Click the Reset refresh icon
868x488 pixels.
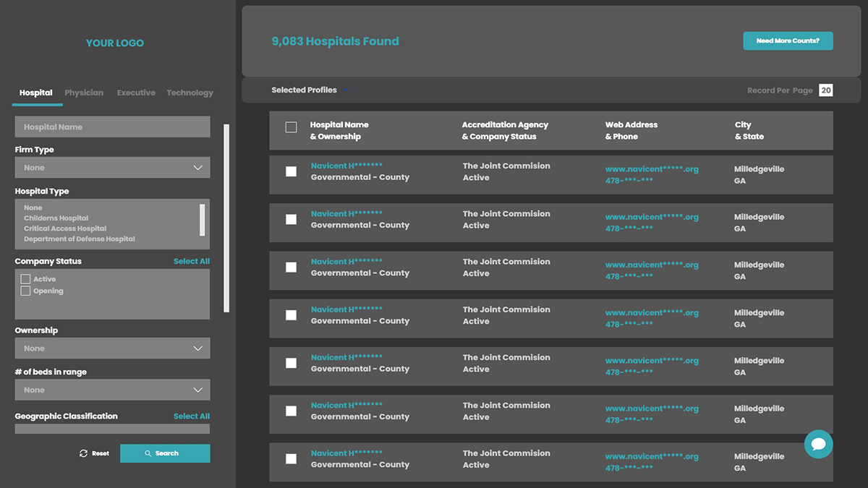pos(84,453)
